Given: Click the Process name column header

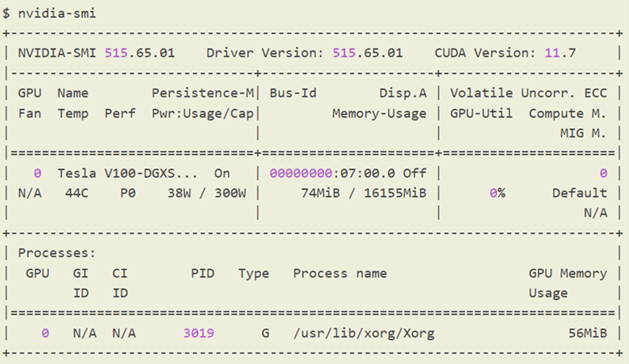Looking at the screenshot, I should click(x=340, y=273).
